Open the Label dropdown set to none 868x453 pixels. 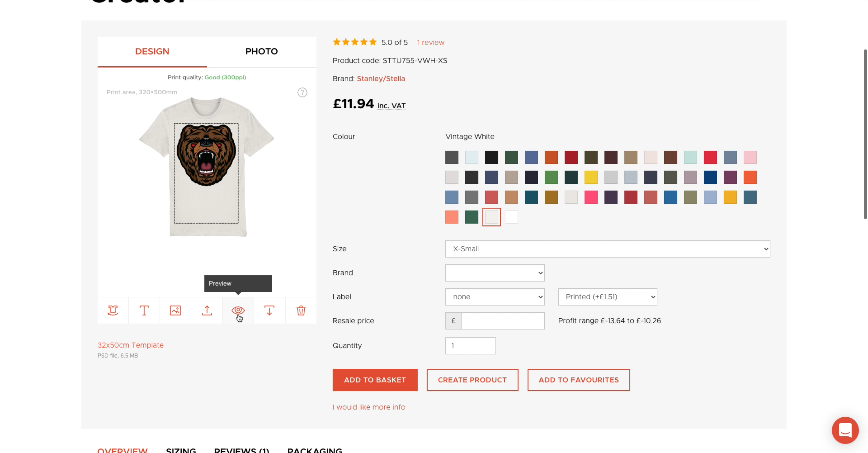pos(494,297)
